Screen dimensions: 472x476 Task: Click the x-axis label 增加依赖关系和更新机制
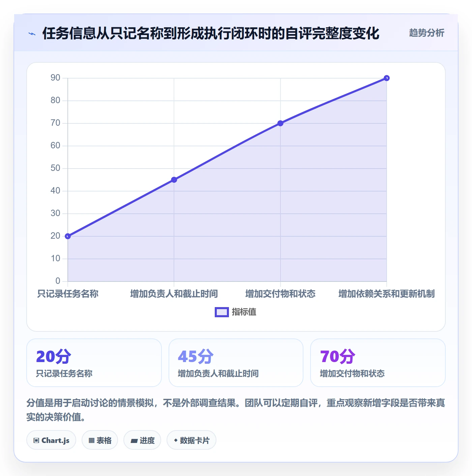tap(387, 294)
